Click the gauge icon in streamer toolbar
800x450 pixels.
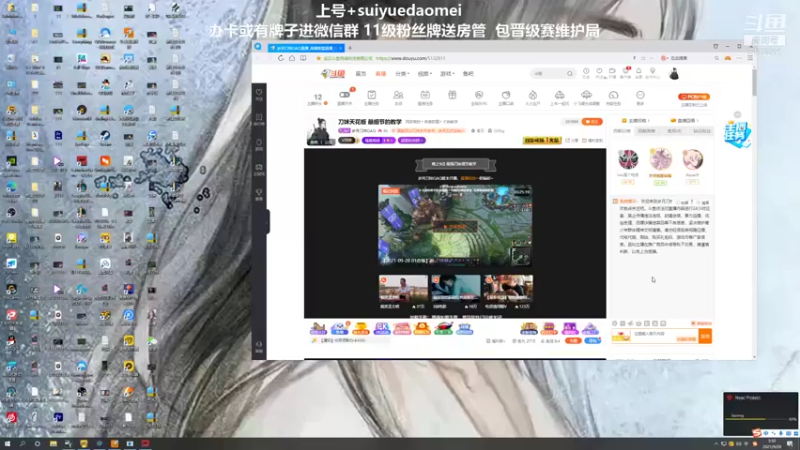coord(613,97)
